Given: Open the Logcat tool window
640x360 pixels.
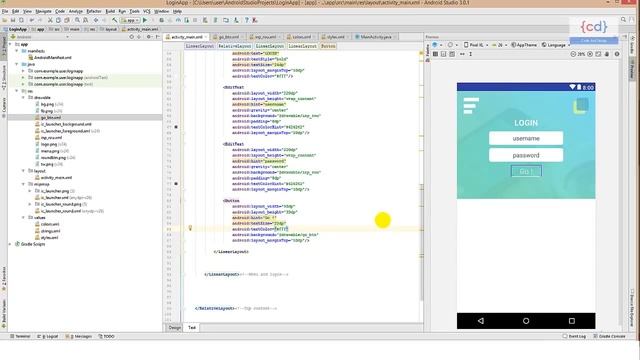Looking at the screenshot, I should (48, 336).
